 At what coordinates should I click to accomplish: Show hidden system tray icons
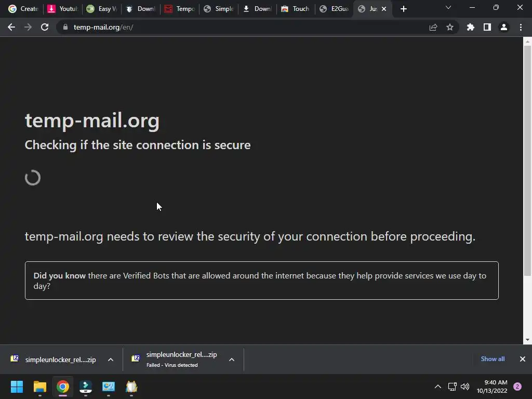click(438, 387)
